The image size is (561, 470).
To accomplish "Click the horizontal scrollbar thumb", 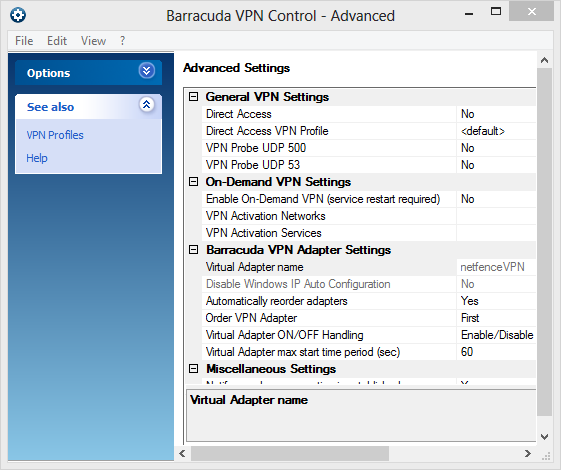I will (x=290, y=454).
